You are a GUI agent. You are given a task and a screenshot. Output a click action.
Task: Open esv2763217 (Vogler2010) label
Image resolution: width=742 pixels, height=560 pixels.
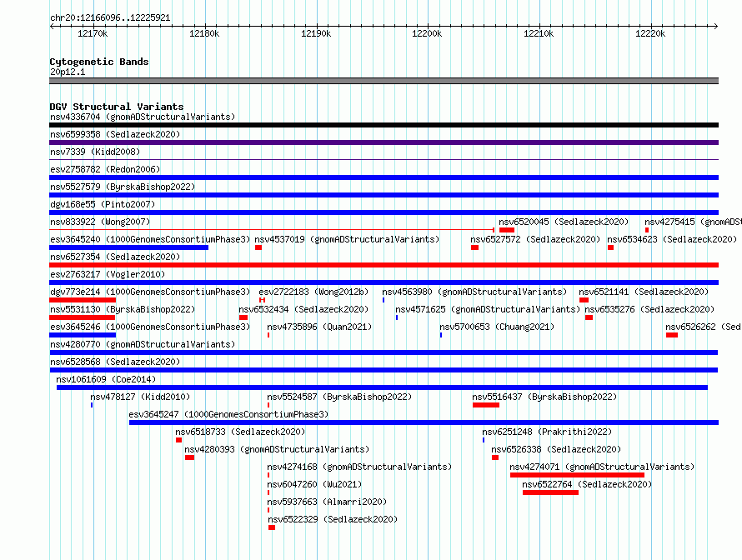click(x=108, y=274)
